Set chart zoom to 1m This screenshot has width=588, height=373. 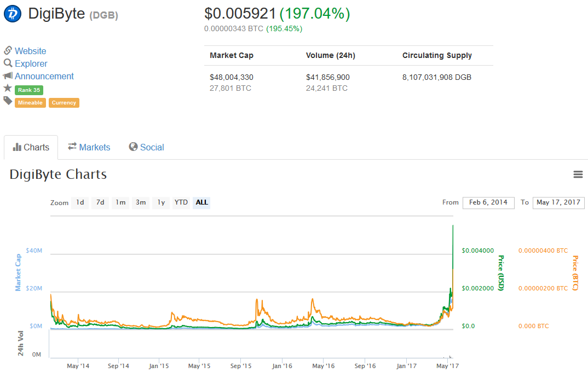(120, 202)
